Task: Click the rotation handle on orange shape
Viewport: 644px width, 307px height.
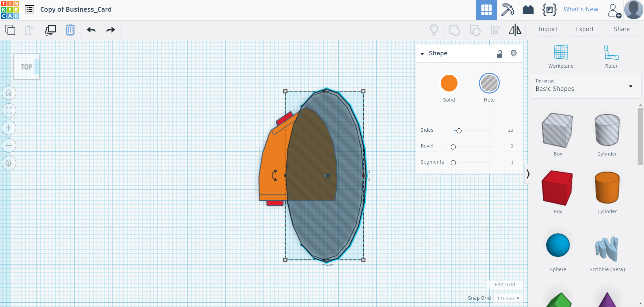Action: click(274, 175)
